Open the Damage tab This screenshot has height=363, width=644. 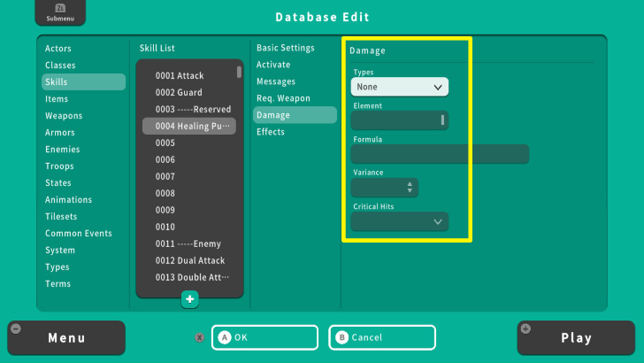tap(295, 115)
